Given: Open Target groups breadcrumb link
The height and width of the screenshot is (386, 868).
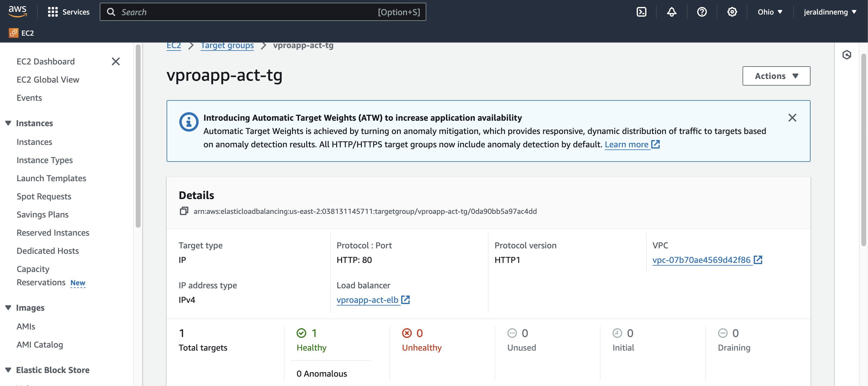Looking at the screenshot, I should click(x=227, y=45).
